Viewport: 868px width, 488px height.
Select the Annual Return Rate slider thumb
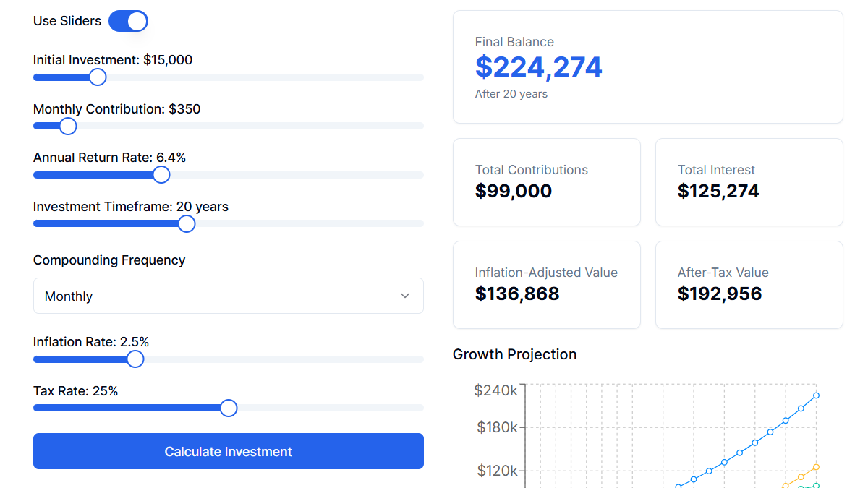click(161, 174)
